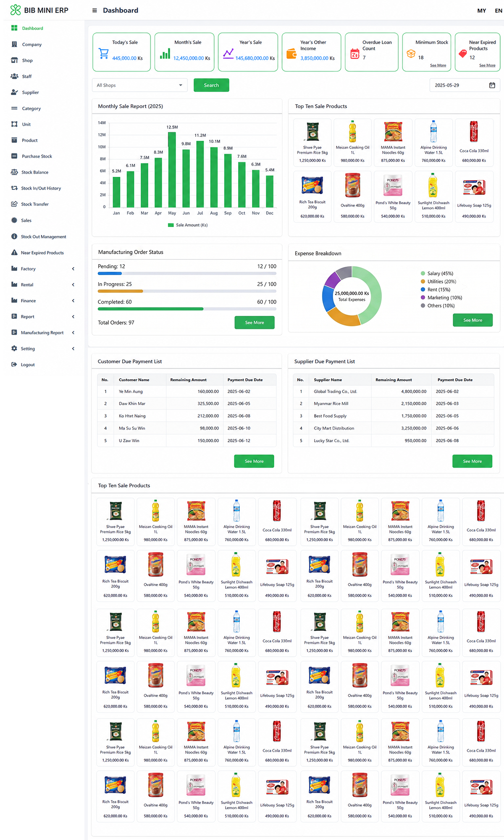Click See More under Customer Due Payment List
504x840 pixels.
(x=254, y=461)
